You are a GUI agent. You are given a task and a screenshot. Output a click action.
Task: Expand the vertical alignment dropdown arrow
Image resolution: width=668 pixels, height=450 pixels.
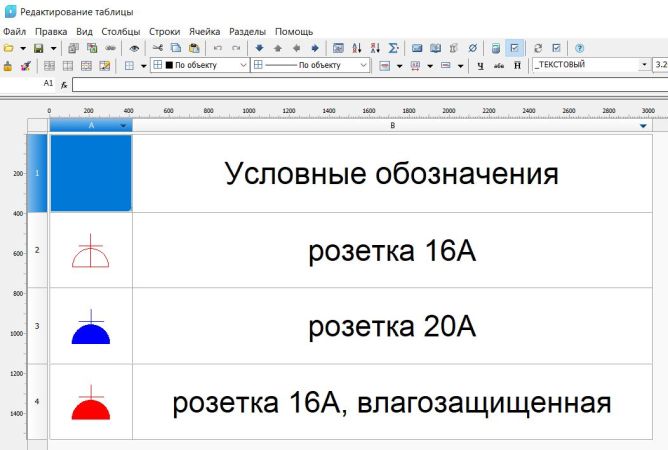(x=399, y=66)
